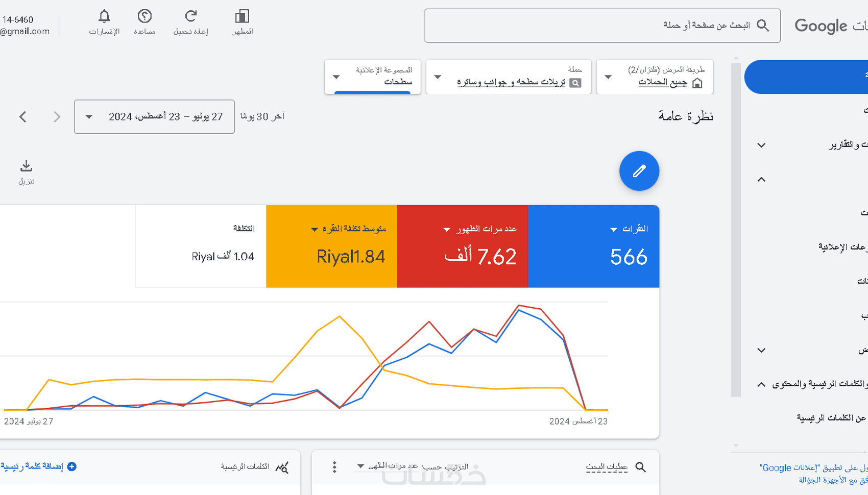Click the blue pencil edit button
The width and height of the screenshot is (868, 495).
point(639,171)
